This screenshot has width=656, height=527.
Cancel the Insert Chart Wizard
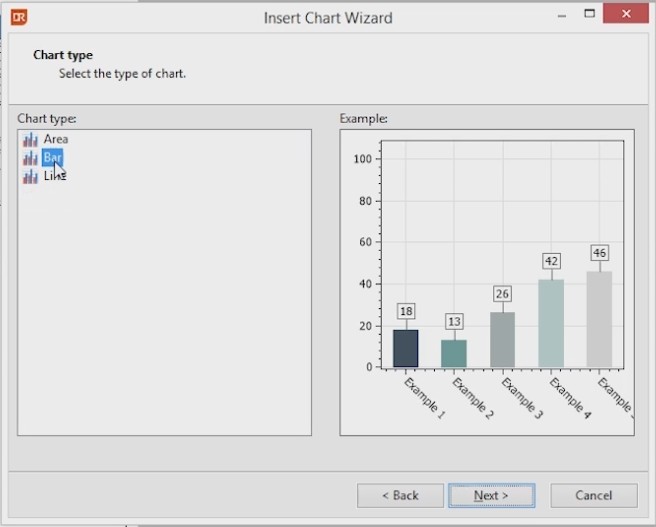(x=593, y=495)
